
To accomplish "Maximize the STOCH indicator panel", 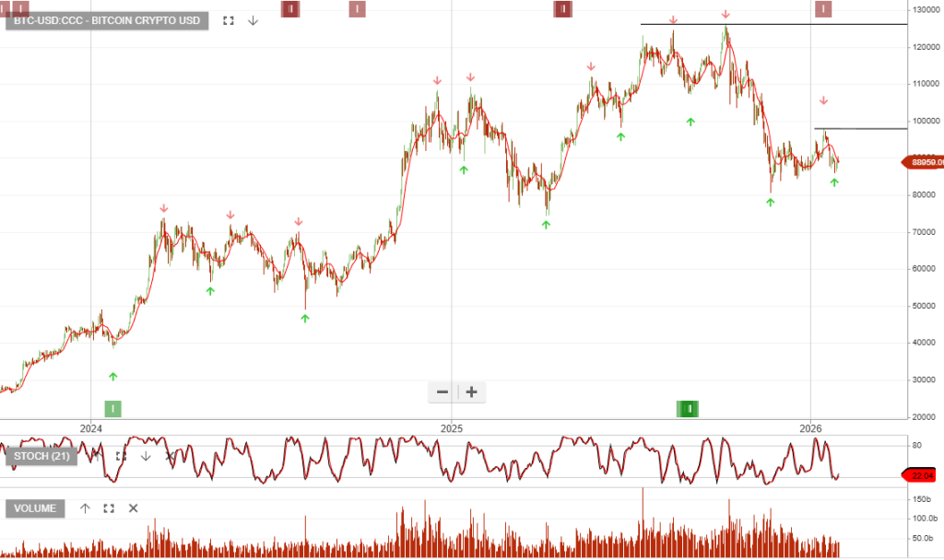I will [121, 456].
